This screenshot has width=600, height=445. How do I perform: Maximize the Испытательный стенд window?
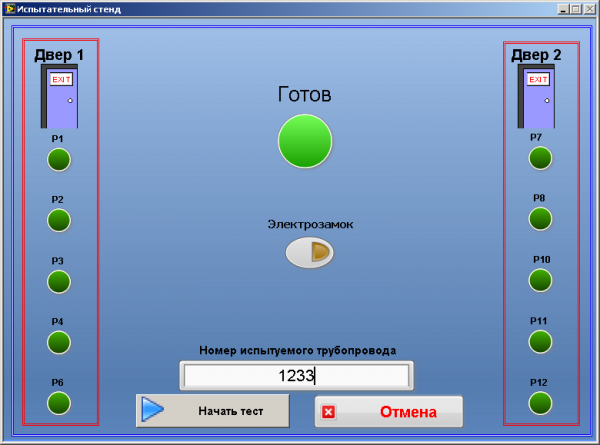pos(576,9)
